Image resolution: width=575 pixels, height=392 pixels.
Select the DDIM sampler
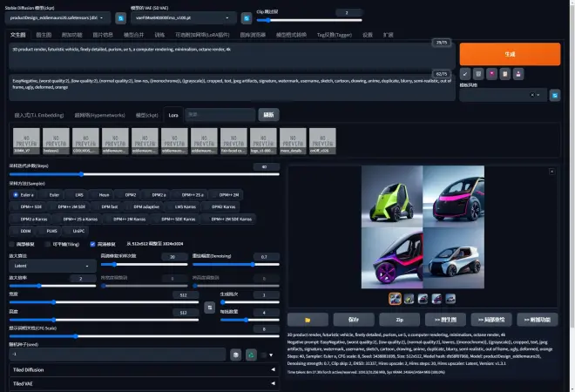22,231
